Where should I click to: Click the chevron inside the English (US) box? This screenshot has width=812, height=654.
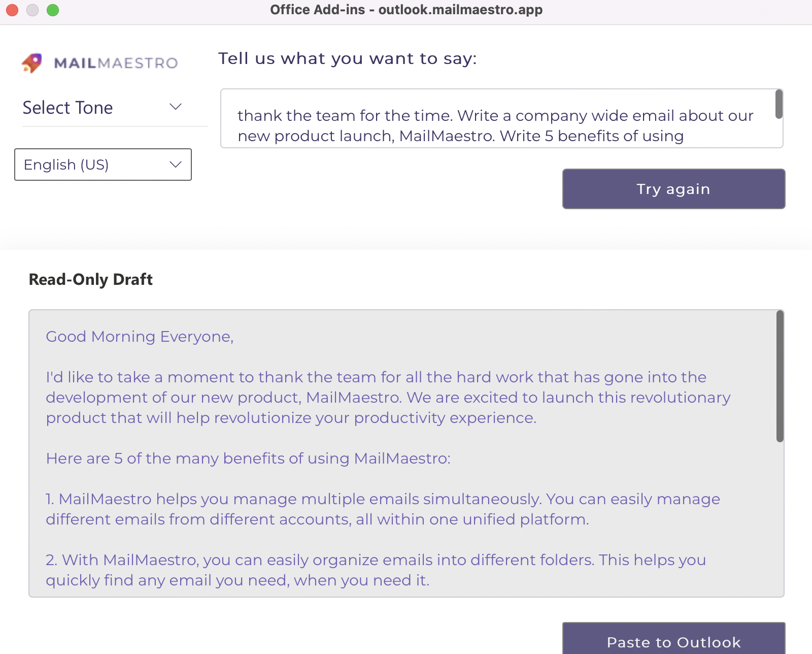click(x=175, y=164)
